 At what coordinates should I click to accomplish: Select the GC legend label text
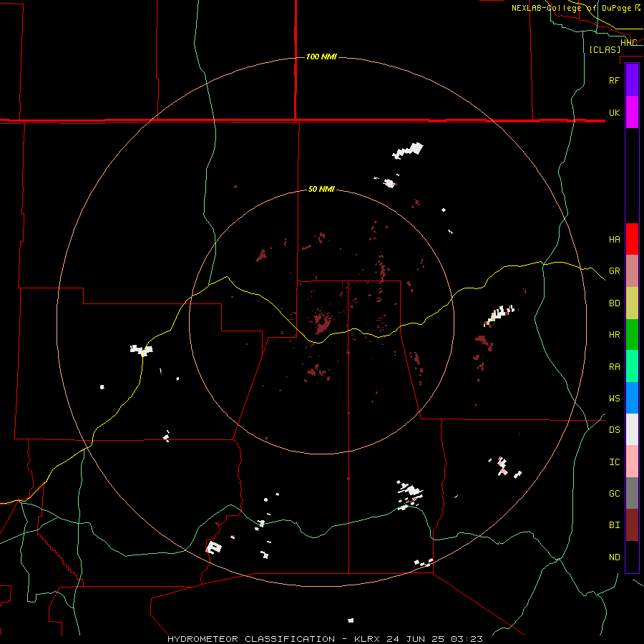tap(614, 494)
